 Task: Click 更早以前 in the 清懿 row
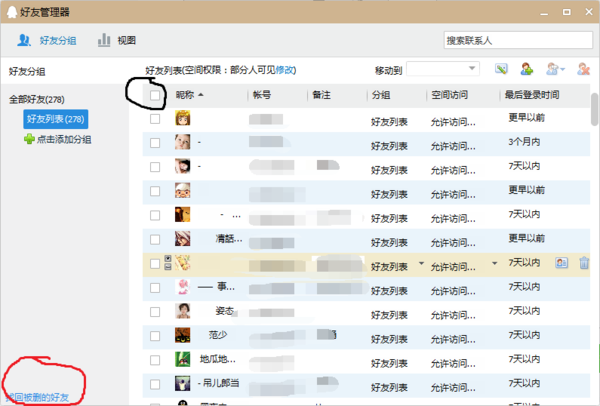pyautogui.click(x=526, y=238)
